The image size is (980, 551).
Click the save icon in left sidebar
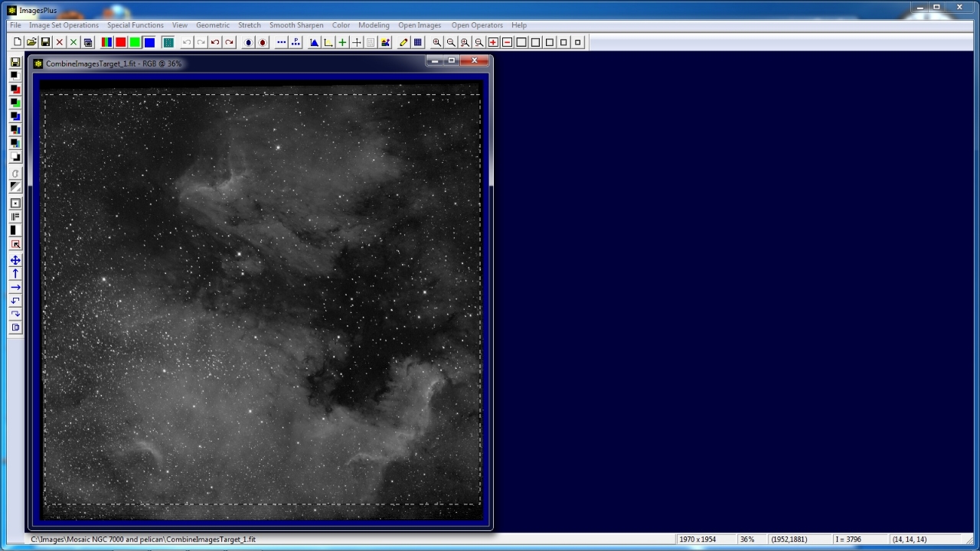pos(15,62)
